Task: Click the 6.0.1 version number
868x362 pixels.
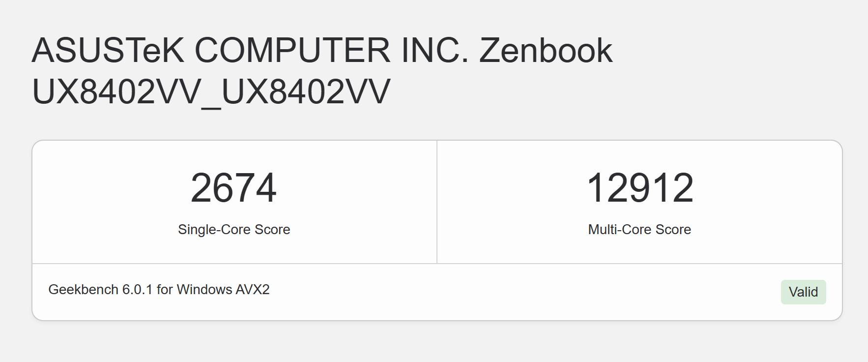Action: [x=138, y=289]
